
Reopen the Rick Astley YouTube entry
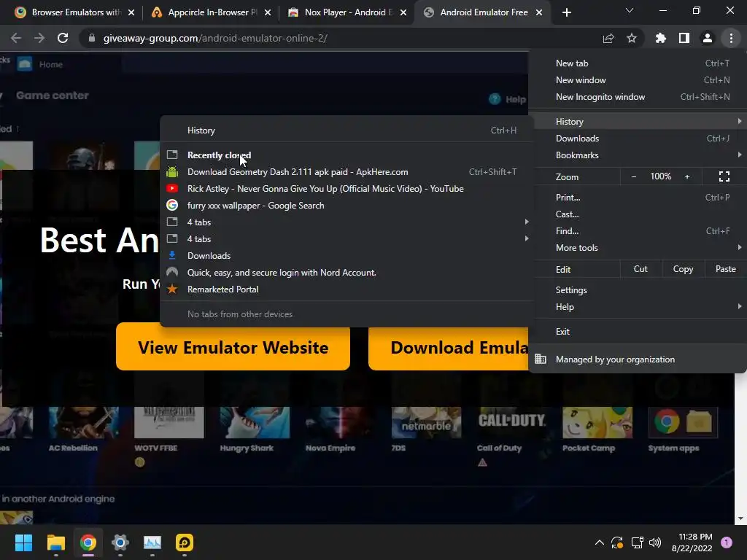pyautogui.click(x=347, y=189)
